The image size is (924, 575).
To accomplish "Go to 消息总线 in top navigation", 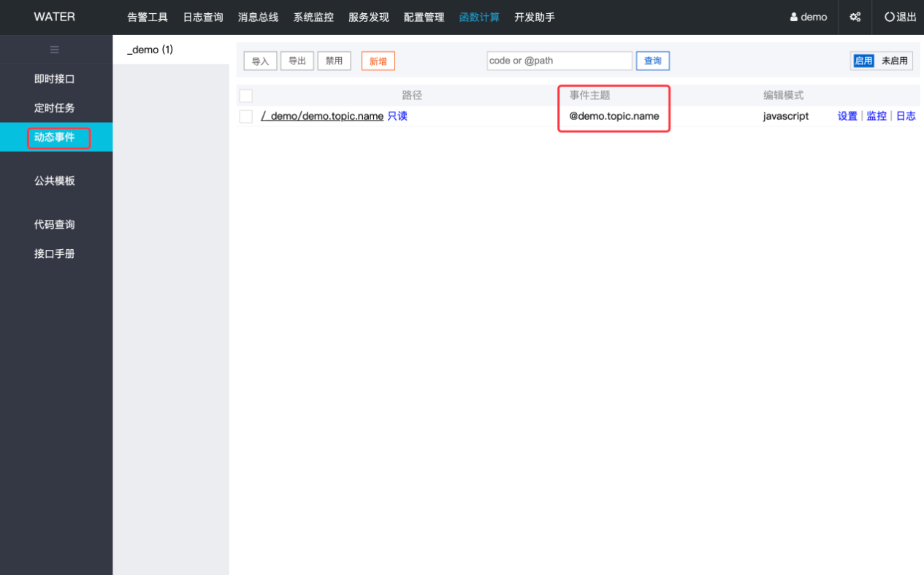I will (x=258, y=17).
